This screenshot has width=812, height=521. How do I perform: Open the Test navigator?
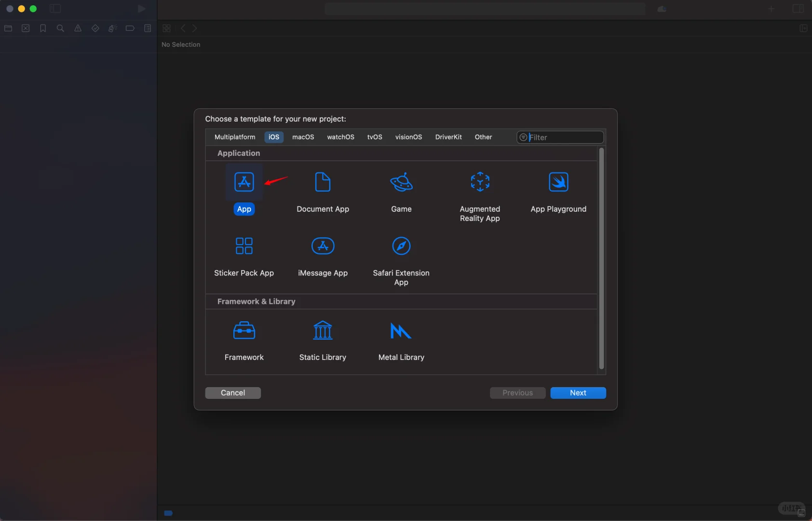pos(95,28)
